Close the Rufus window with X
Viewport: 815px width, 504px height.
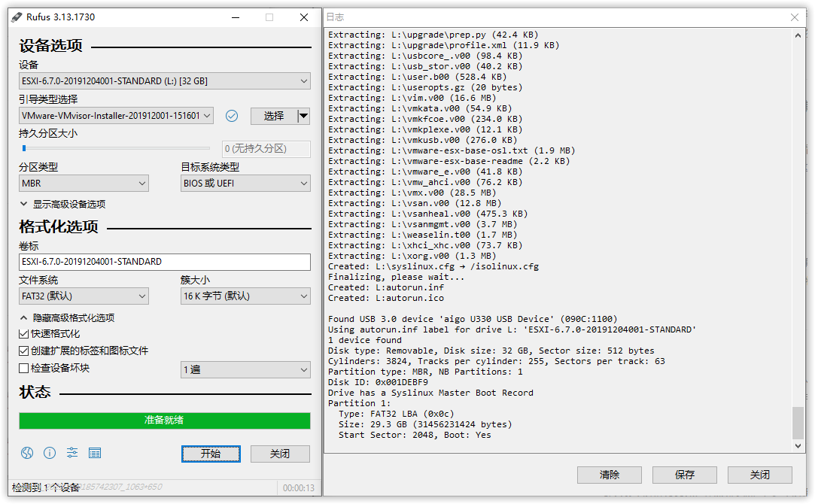(x=304, y=17)
